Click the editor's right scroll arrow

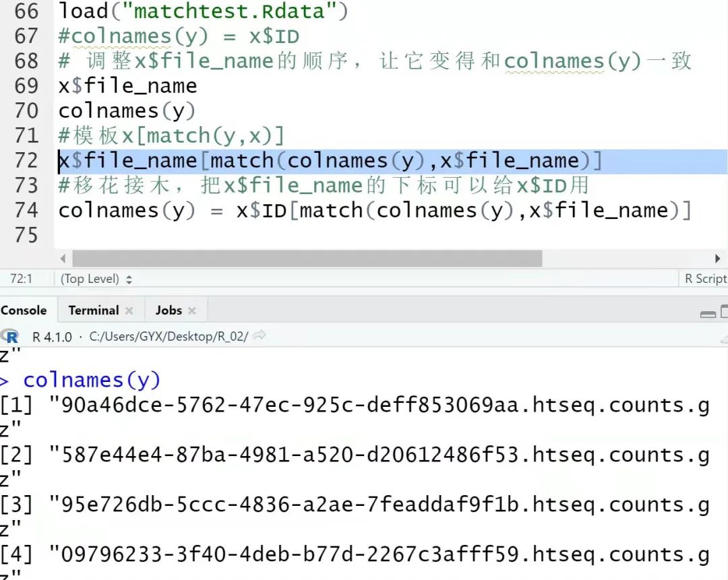click(718, 258)
